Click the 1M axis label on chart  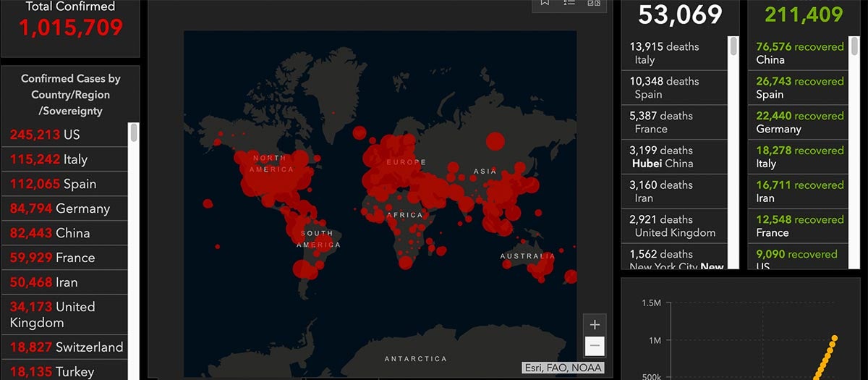point(655,340)
